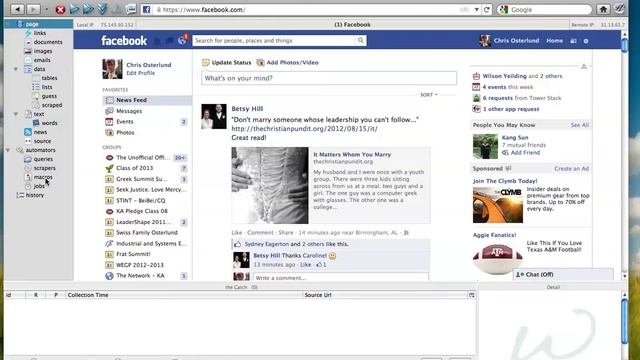This screenshot has height=360, width=640.
Task: Select the tables item in sidebar
Action: (49, 78)
